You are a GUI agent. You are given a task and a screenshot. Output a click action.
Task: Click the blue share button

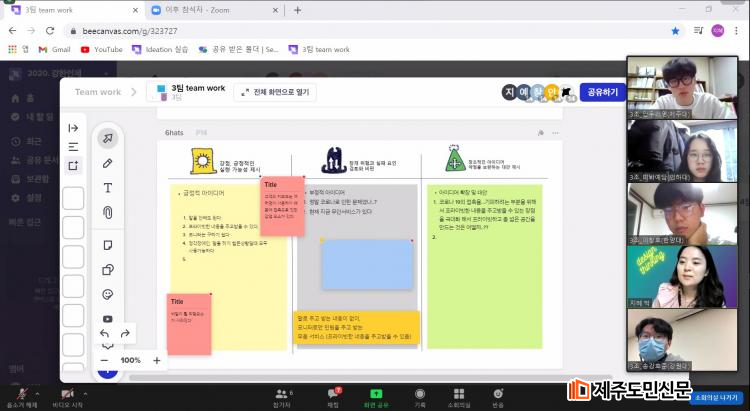click(x=602, y=92)
